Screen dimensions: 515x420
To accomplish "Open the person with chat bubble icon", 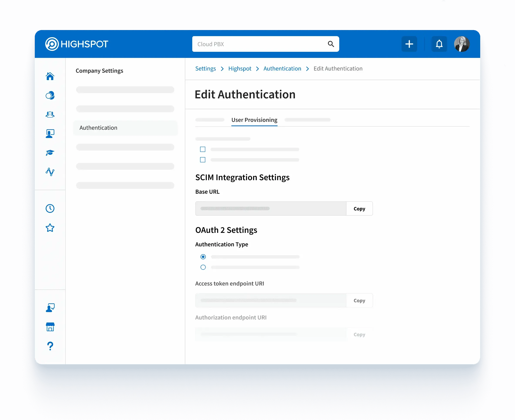I will click(x=50, y=308).
